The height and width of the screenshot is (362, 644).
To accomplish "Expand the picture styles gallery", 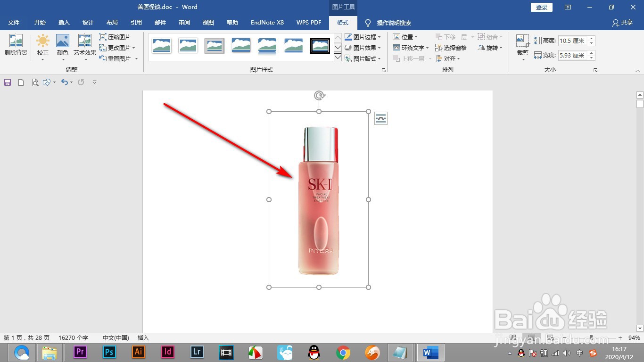I will 338,58.
